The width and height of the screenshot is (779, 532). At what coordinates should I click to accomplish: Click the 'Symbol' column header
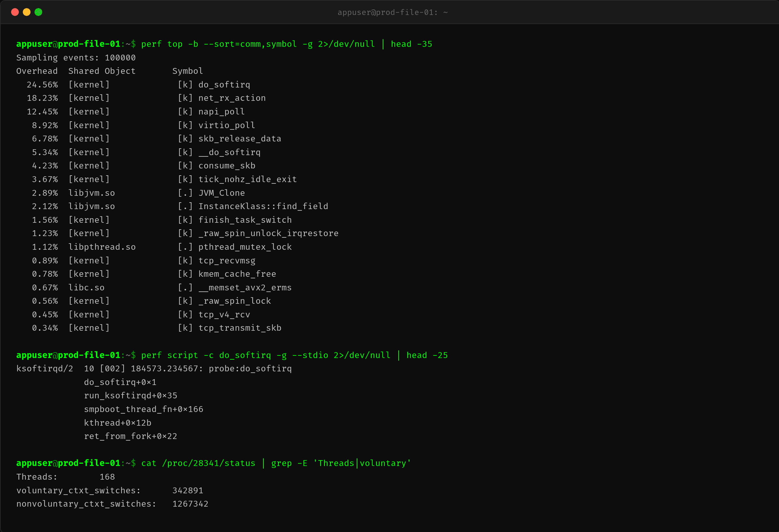click(188, 71)
